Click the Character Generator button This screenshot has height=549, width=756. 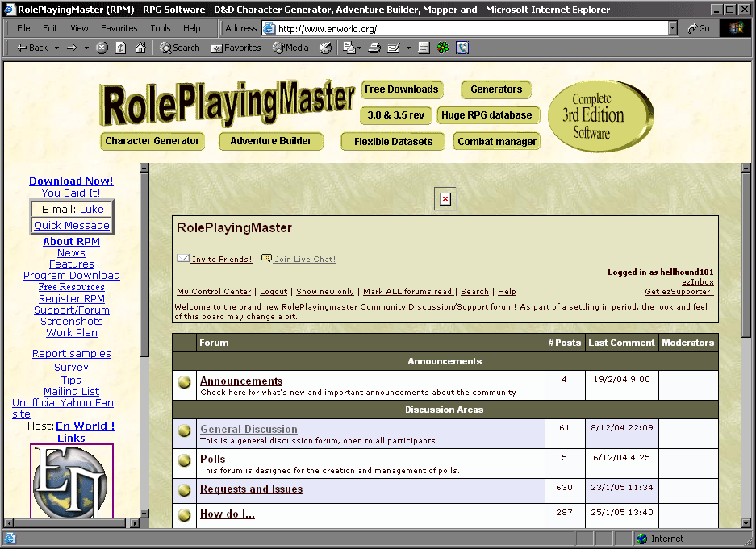[x=152, y=141]
